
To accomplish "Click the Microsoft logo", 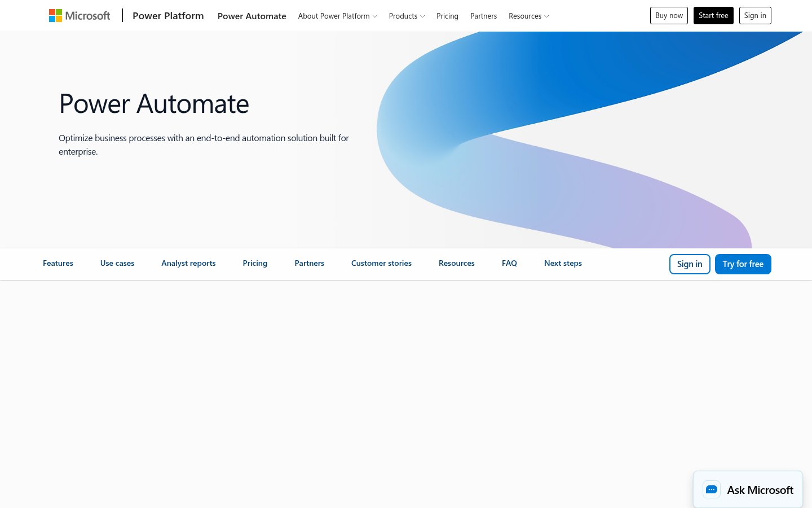I will (x=80, y=16).
